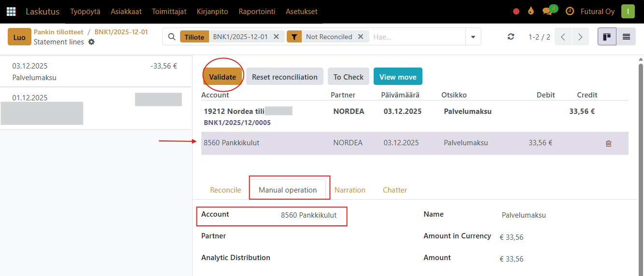Switch to kanban view
Viewport: 644px width, 276px height.
(607, 37)
